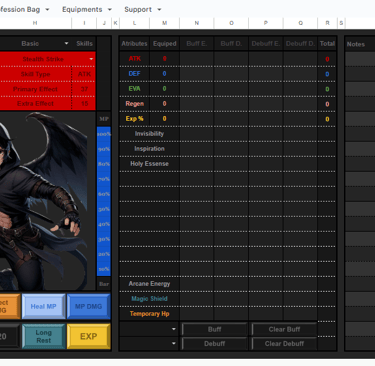Open the Stealth Strike skill dropdown
The width and height of the screenshot is (375, 366).
click(x=91, y=59)
